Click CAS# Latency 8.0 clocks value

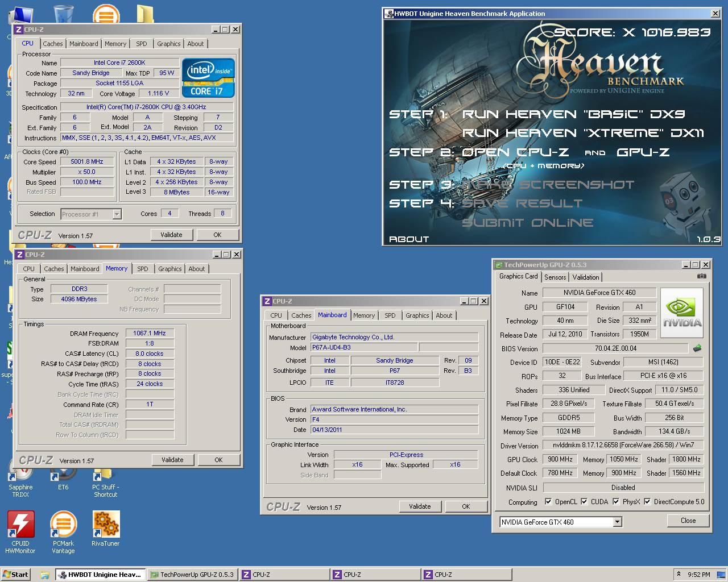150,354
